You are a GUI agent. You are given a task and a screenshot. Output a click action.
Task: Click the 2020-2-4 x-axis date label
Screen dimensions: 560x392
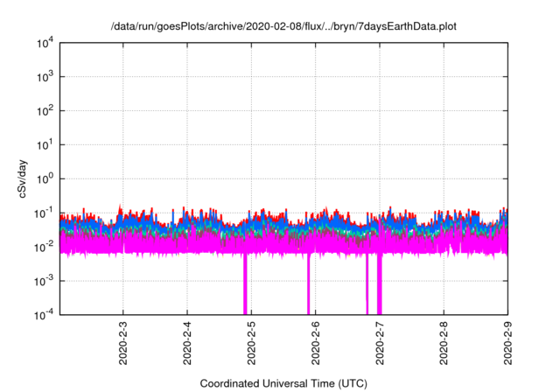point(187,343)
